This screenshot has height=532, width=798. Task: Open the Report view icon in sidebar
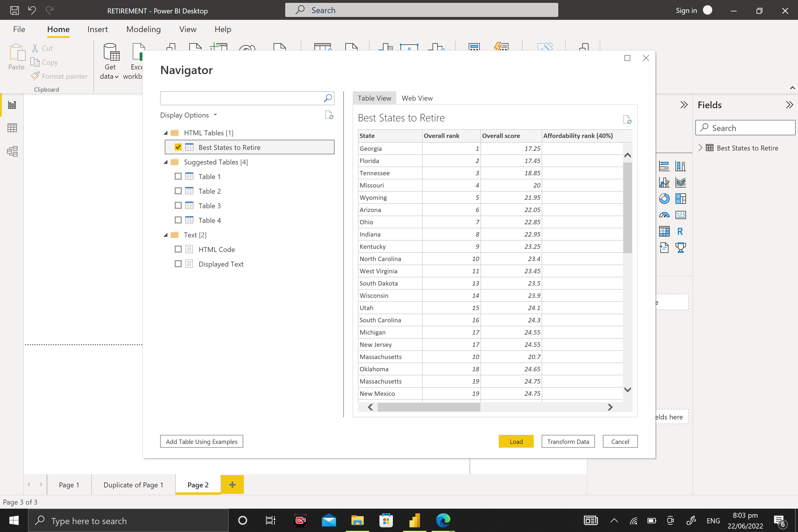tap(12, 105)
